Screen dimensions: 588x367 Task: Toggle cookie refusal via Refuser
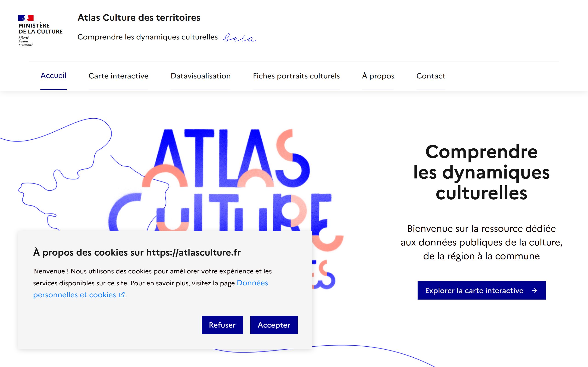coord(222,325)
